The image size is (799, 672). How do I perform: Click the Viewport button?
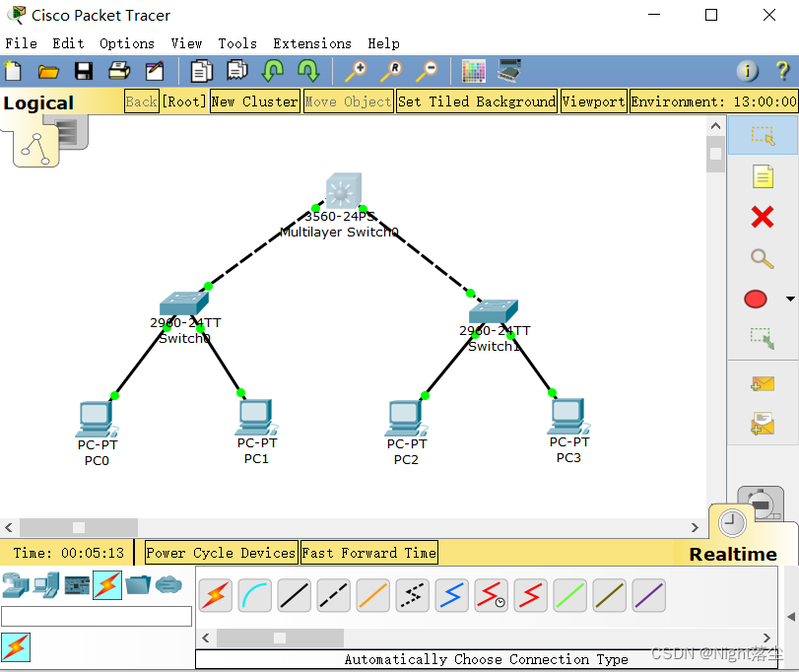(x=594, y=101)
